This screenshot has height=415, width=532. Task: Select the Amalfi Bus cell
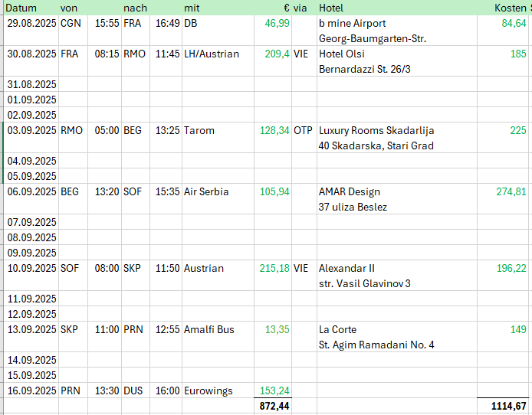(218, 337)
